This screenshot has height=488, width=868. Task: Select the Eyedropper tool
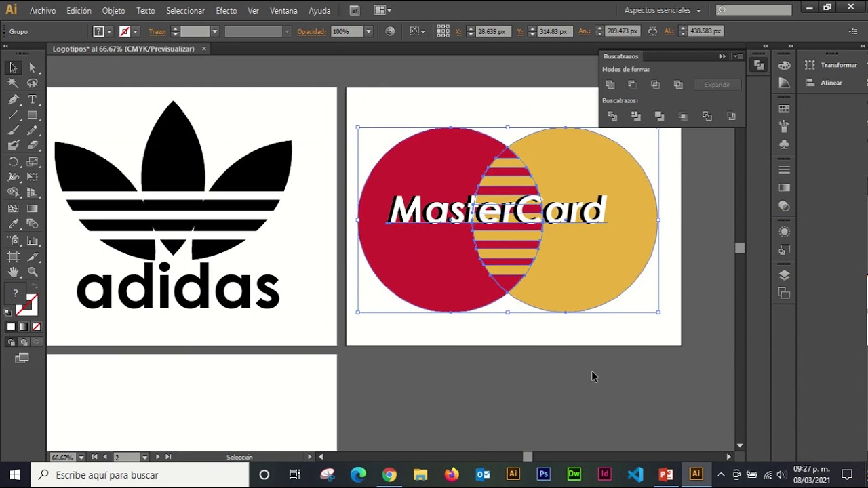tap(13, 224)
